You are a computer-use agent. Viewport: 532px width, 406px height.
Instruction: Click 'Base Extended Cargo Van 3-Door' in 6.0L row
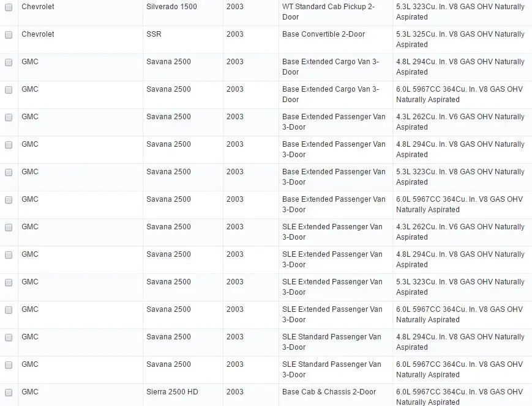coord(331,94)
